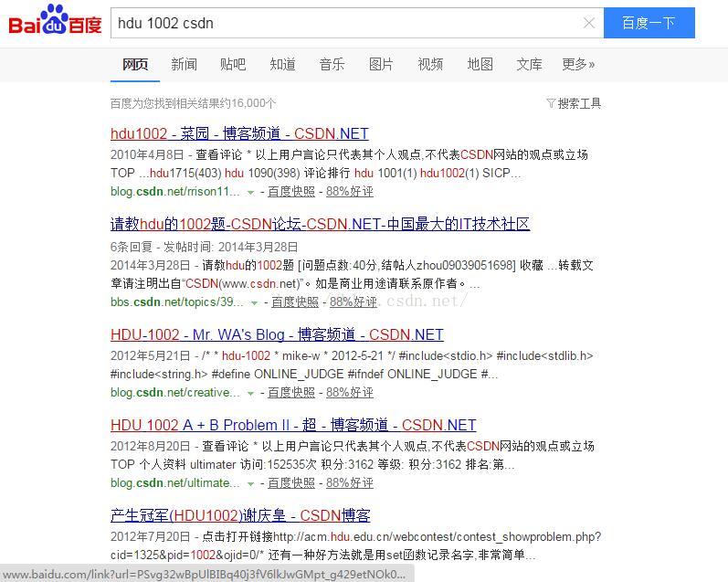The width and height of the screenshot is (728, 582).
Task: Click the date 2012年8月20日 in snippet
Action: tap(151, 447)
